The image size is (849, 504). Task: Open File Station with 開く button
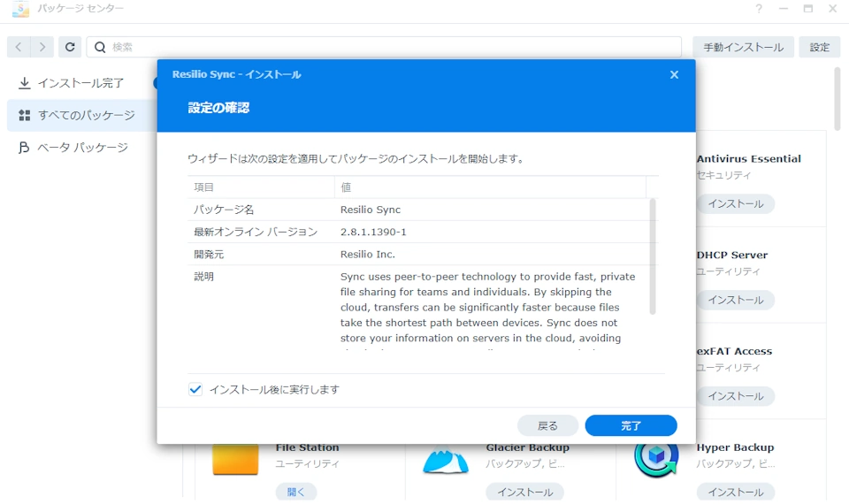(295, 493)
